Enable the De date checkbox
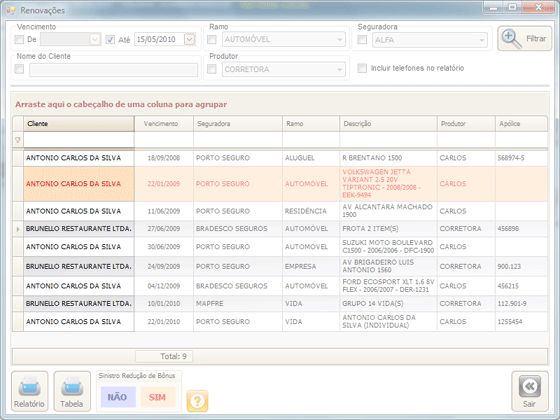Screen dimensions: 560x420 tap(19, 39)
